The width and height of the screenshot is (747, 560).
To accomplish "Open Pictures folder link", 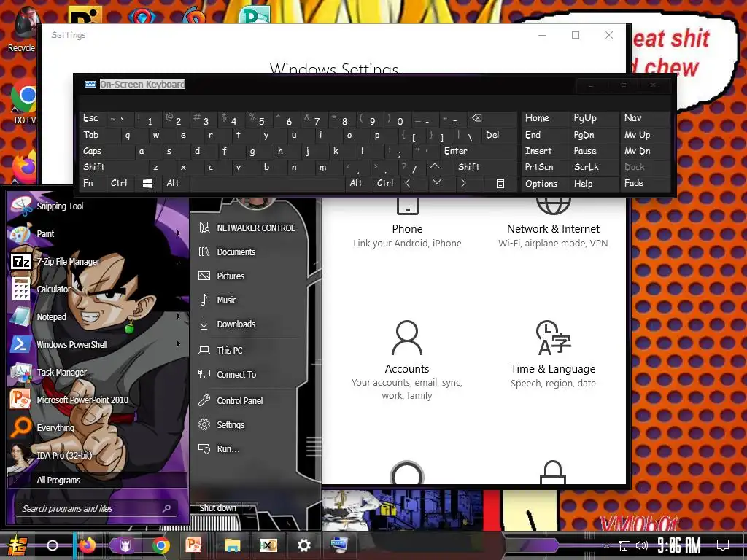I will coord(247,276).
